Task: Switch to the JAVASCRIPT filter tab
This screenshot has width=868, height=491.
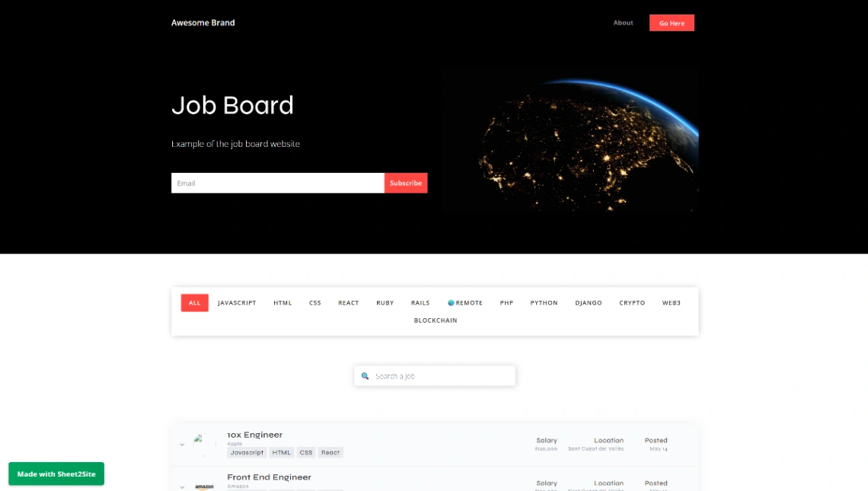Action: click(x=237, y=302)
